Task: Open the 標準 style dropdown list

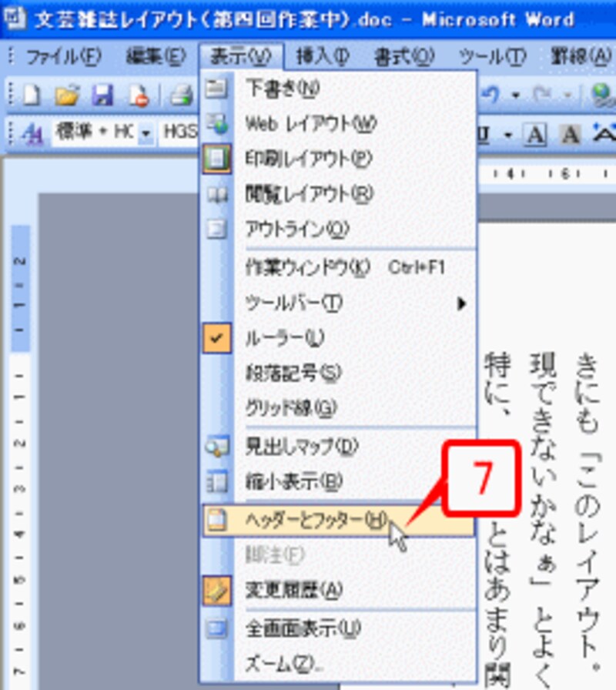Action: (146, 131)
